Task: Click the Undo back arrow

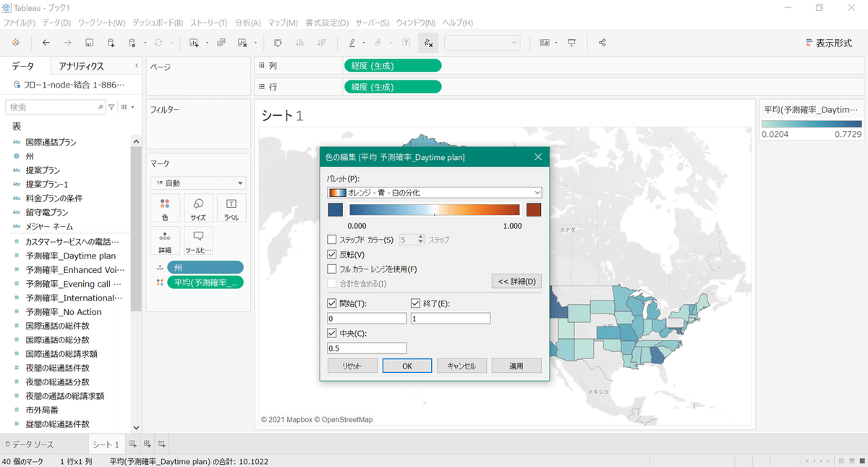Action: point(46,43)
